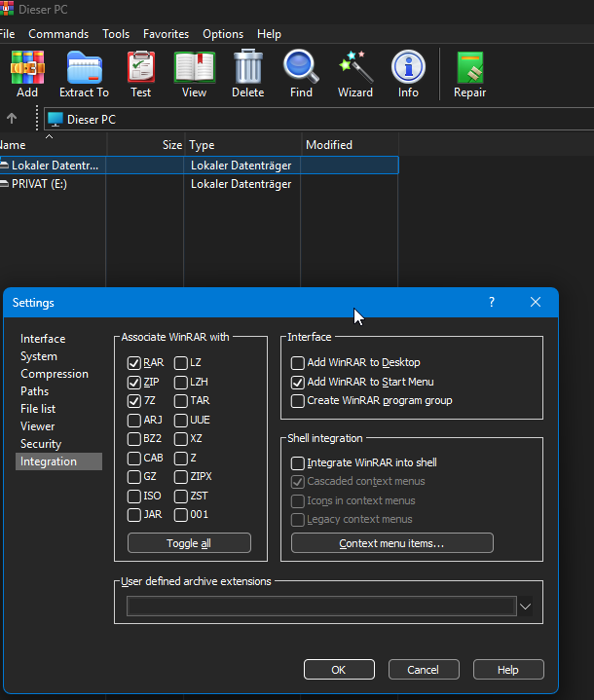
Task: Switch to Compression settings page
Action: [x=55, y=374]
